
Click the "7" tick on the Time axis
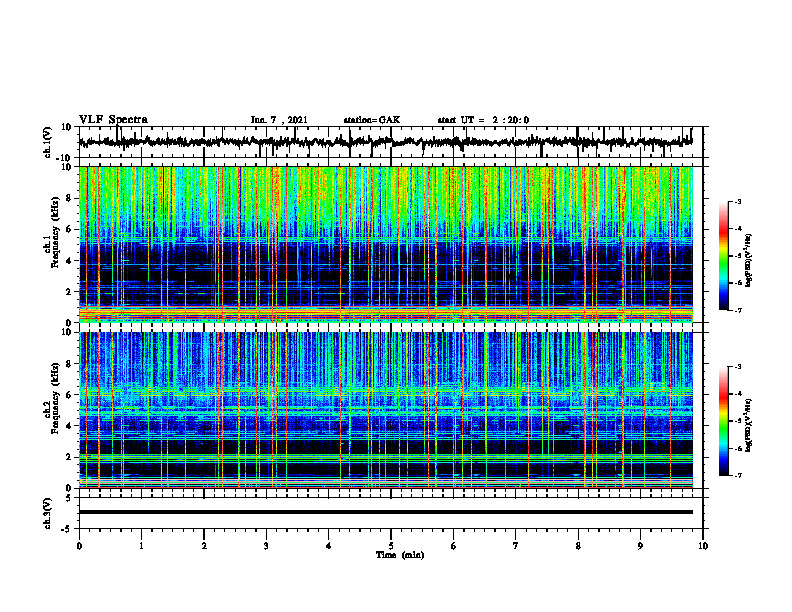(516, 546)
